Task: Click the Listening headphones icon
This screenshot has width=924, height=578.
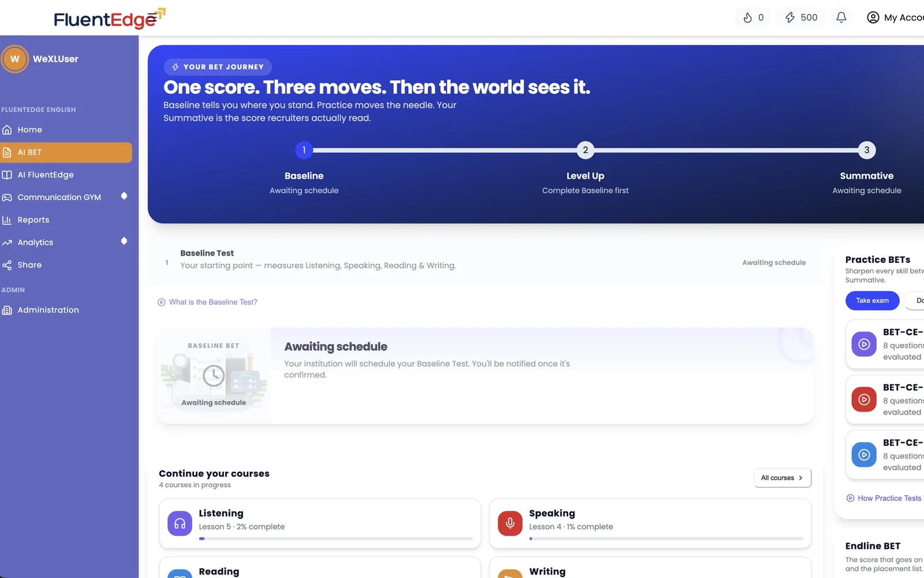Action: click(180, 524)
